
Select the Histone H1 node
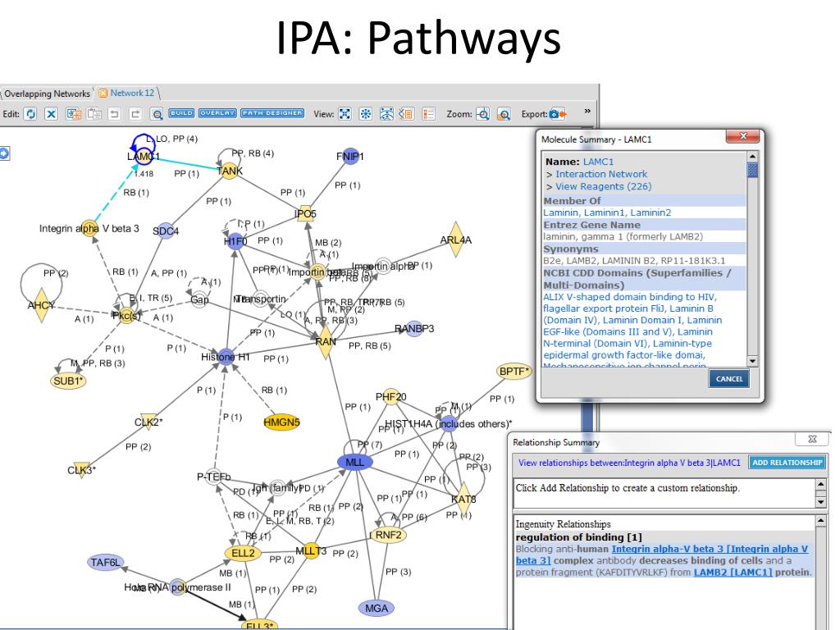[x=226, y=357]
